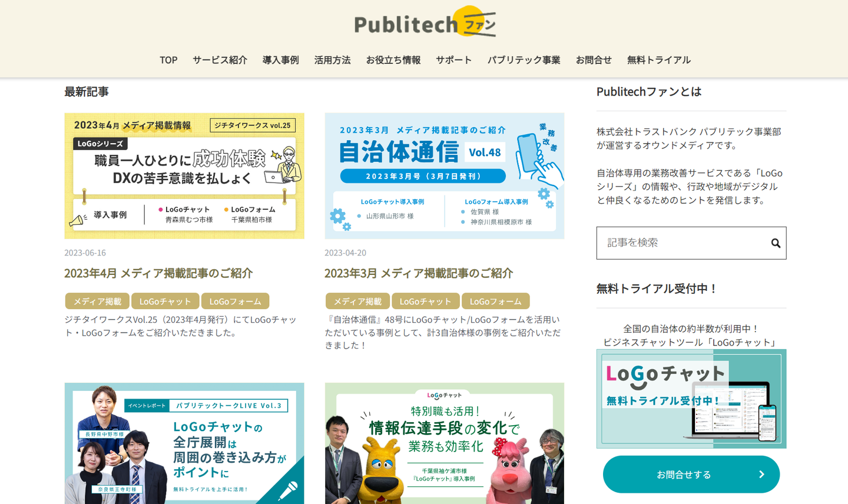Select メディア掲載 tag under March article
Screen dimensions: 848x504
tap(357, 301)
